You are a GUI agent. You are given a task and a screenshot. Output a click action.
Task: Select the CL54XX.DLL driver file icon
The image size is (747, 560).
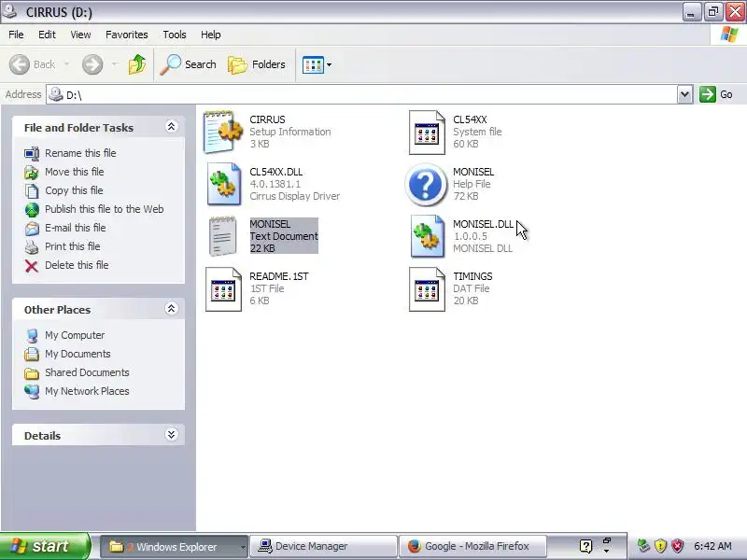point(223,184)
